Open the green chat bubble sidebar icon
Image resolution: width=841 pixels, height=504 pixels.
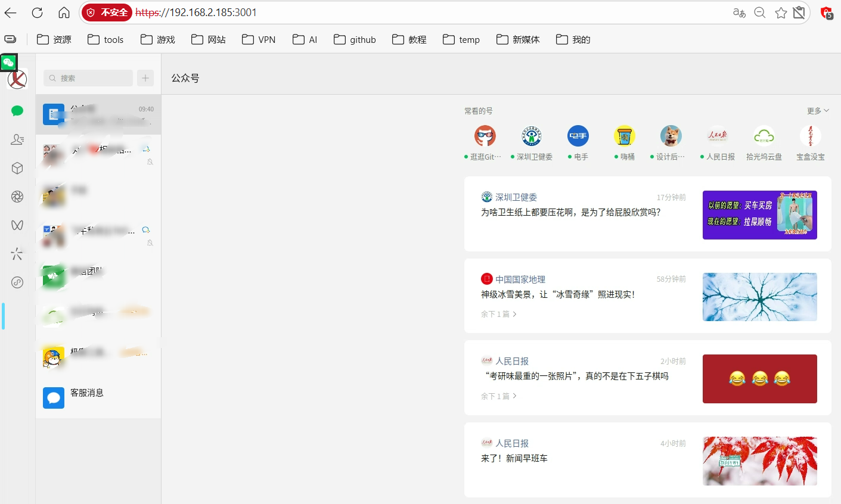tap(17, 111)
